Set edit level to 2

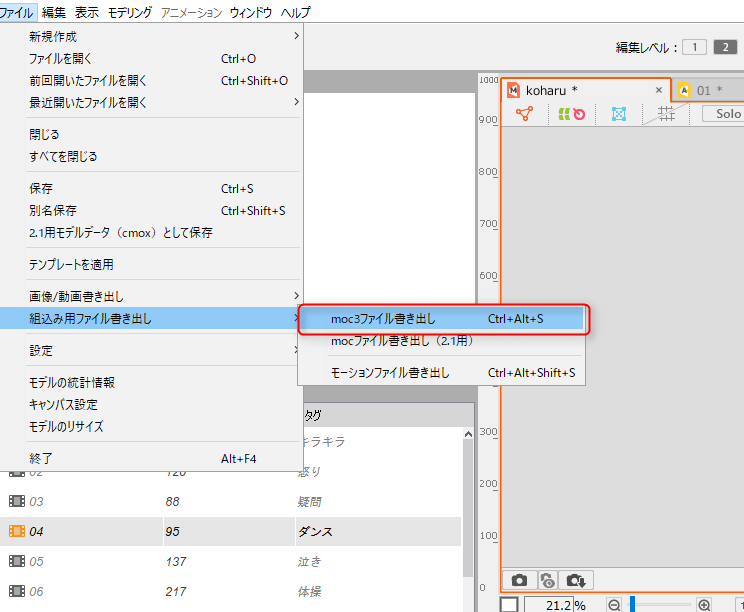point(725,47)
